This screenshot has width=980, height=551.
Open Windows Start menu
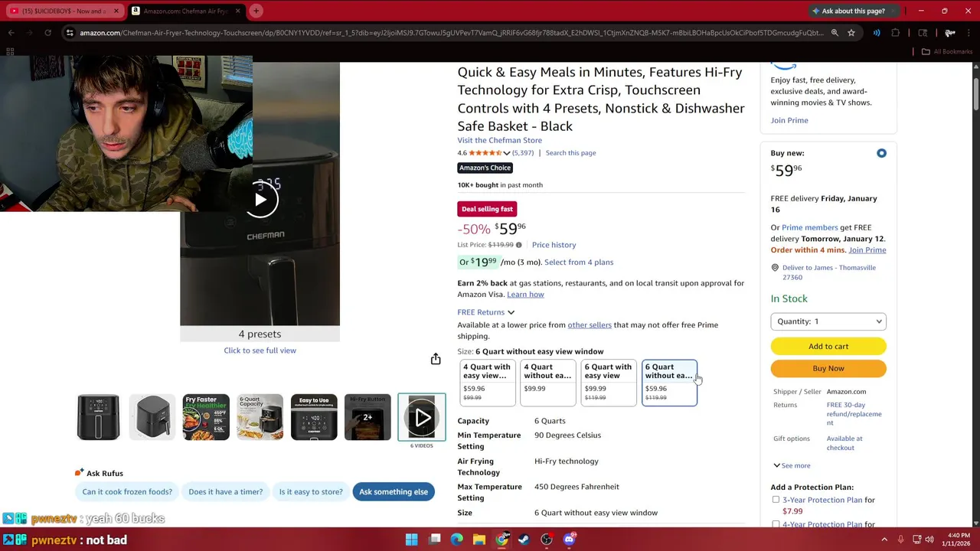click(x=411, y=540)
